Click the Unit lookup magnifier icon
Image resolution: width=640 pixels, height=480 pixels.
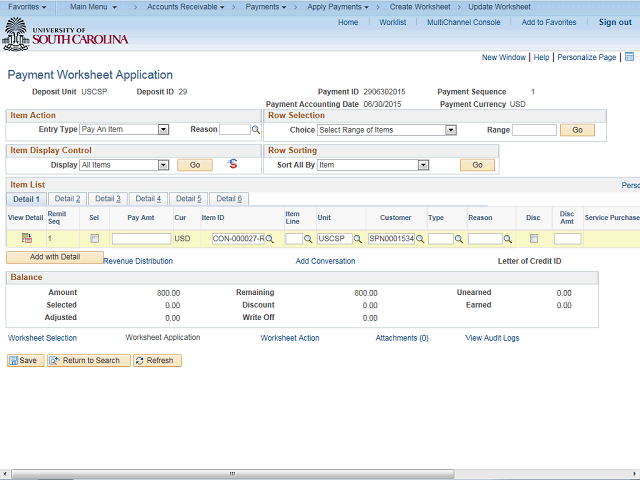tap(358, 239)
